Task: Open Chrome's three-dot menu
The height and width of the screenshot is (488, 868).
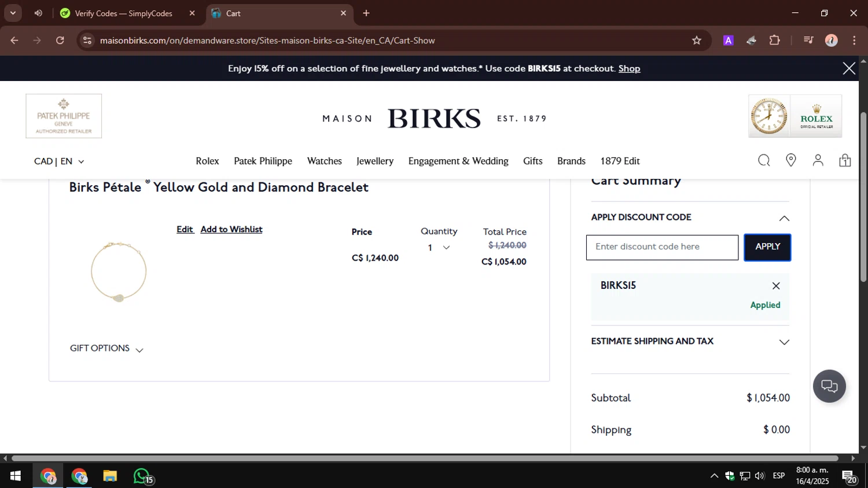Action: click(x=854, y=41)
